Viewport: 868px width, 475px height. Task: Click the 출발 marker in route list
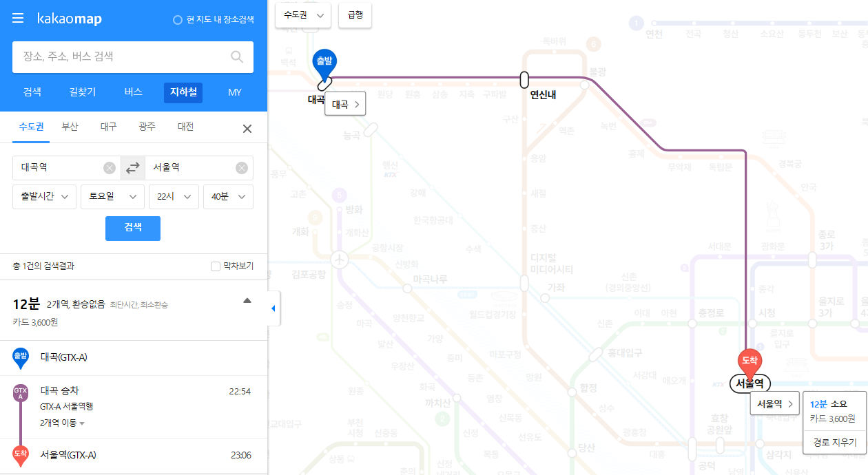(x=21, y=357)
